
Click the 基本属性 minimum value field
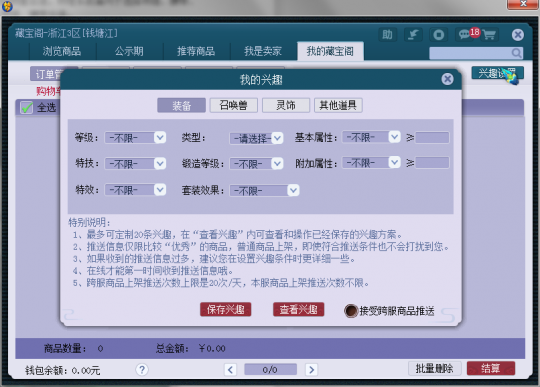tap(432, 137)
